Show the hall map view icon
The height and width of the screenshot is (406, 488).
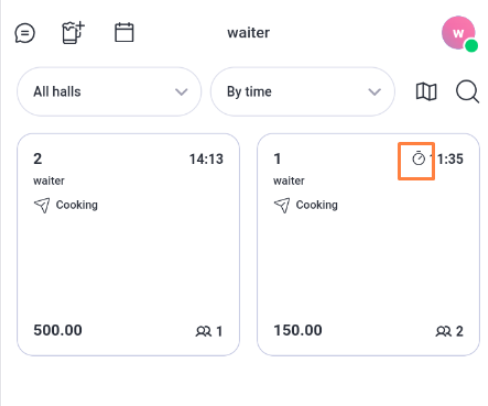[426, 91]
